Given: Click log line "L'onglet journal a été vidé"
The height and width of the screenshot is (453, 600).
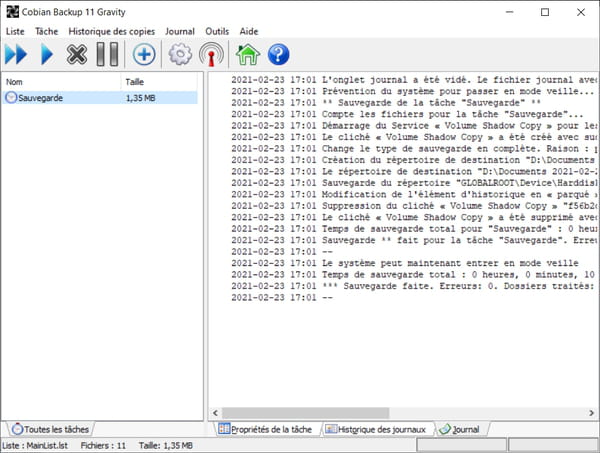Looking at the screenshot, I should pos(414,80).
